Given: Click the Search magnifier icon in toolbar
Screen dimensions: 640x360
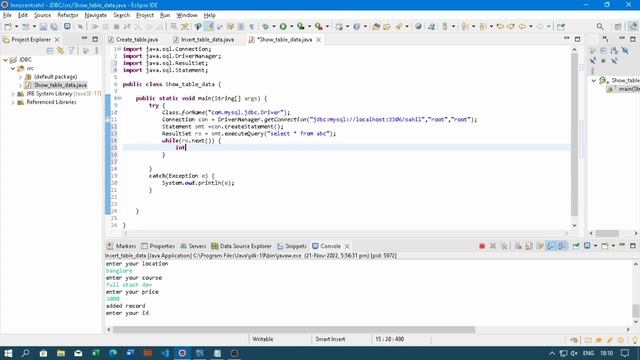Looking at the screenshot, I should 600,27.
